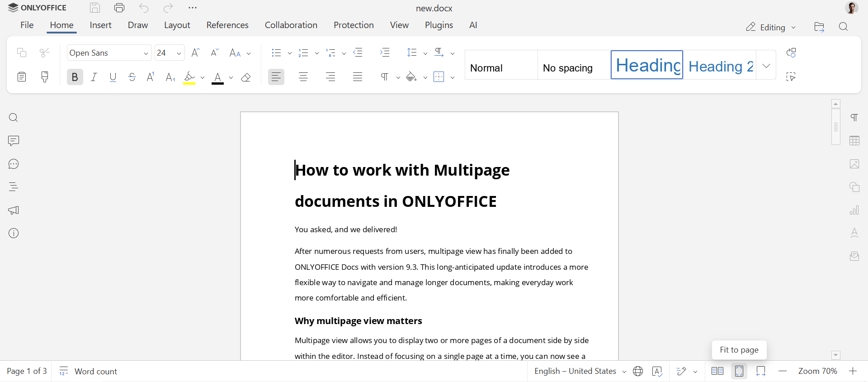The height and width of the screenshot is (382, 868).
Task: Open the three-dot quick access menu
Action: pos(193,8)
